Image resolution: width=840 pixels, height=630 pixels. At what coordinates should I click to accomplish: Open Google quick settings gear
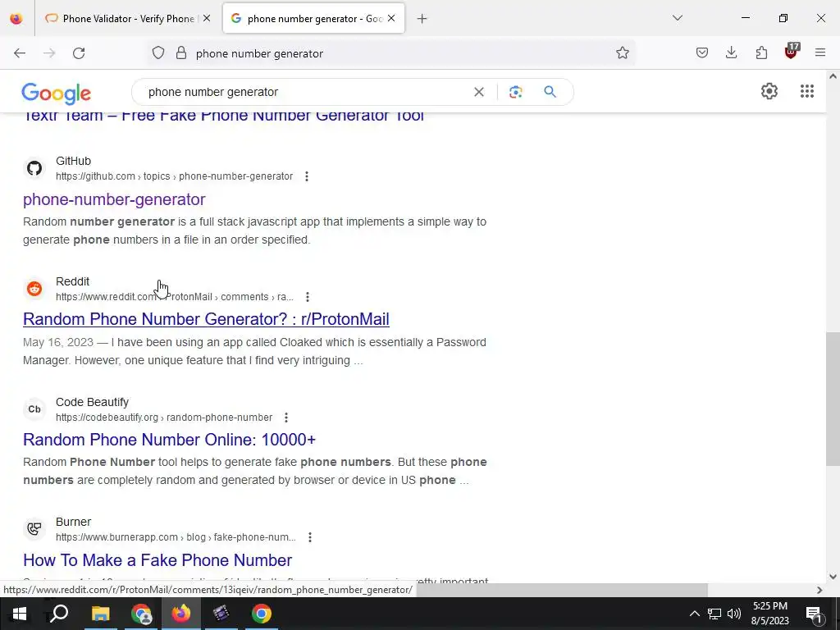(769, 91)
